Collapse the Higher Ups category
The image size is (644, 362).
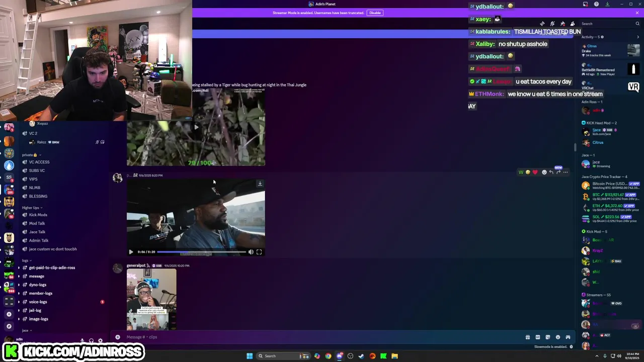pyautogui.click(x=32, y=208)
